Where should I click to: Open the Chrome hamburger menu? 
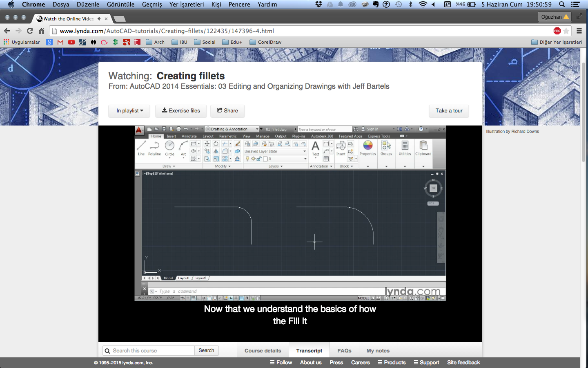tap(579, 31)
